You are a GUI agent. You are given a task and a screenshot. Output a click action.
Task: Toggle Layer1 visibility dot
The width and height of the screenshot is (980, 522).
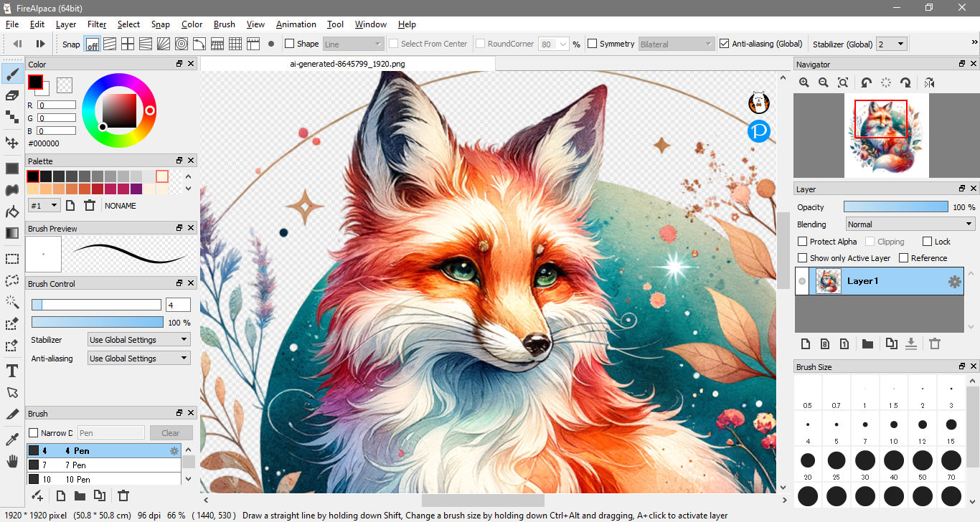[x=802, y=281]
